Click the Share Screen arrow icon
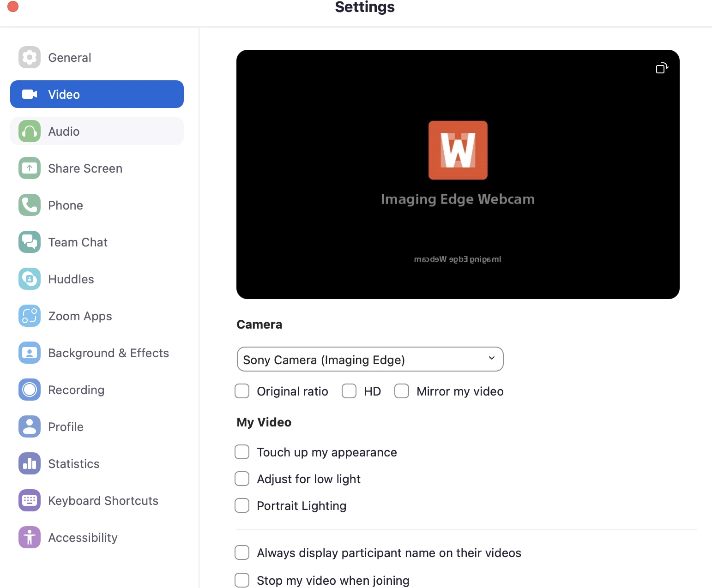 [x=30, y=168]
